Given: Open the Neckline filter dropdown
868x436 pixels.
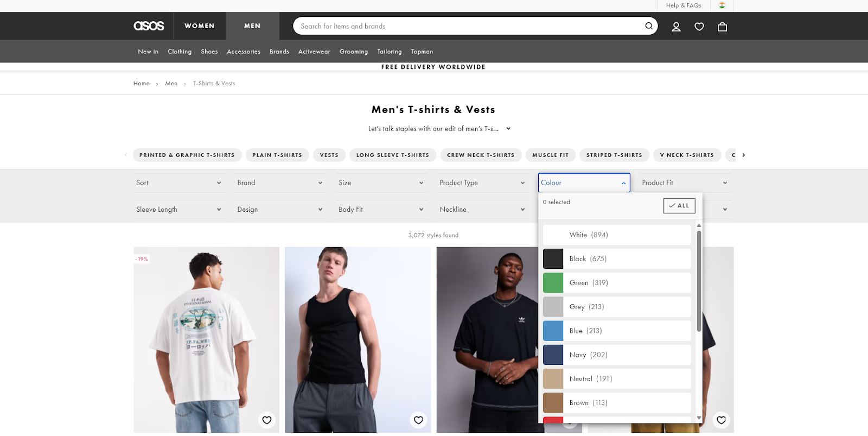Looking at the screenshot, I should (x=482, y=210).
